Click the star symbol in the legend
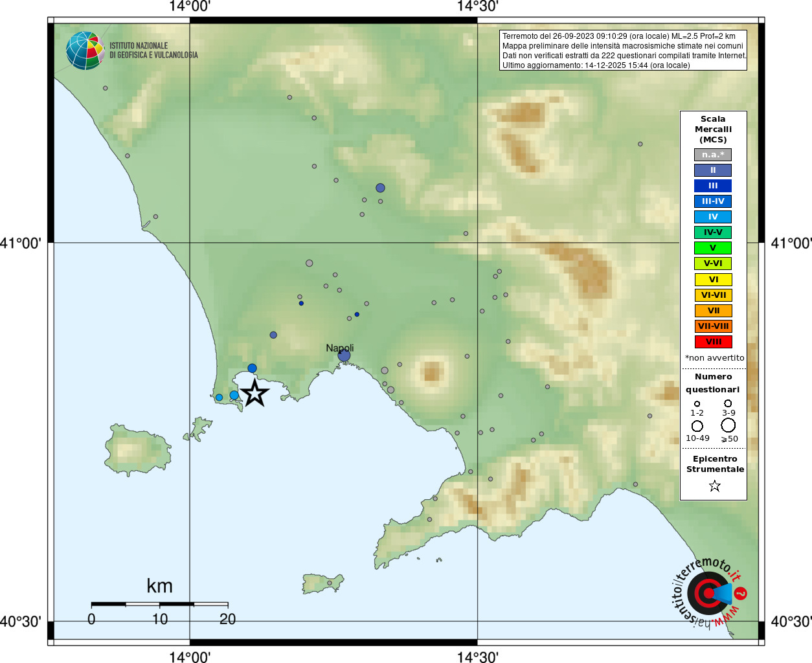 click(x=715, y=486)
